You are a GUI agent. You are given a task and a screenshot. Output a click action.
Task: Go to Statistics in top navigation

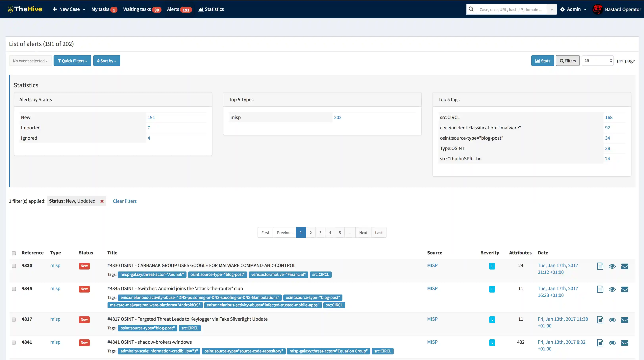tap(211, 10)
